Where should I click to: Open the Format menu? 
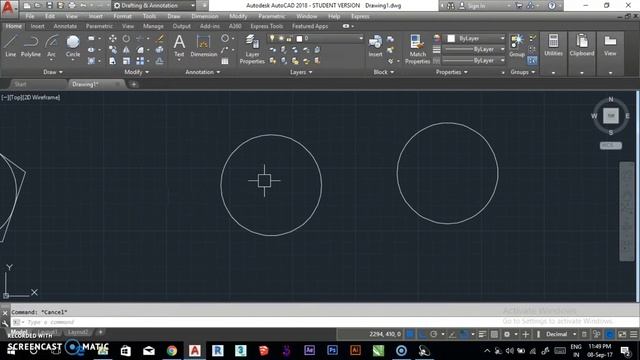click(x=122, y=16)
